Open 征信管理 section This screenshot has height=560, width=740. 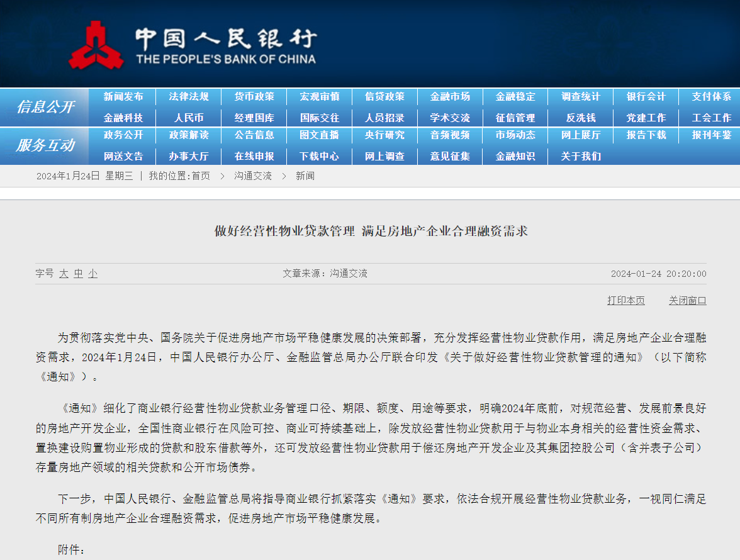click(x=515, y=118)
